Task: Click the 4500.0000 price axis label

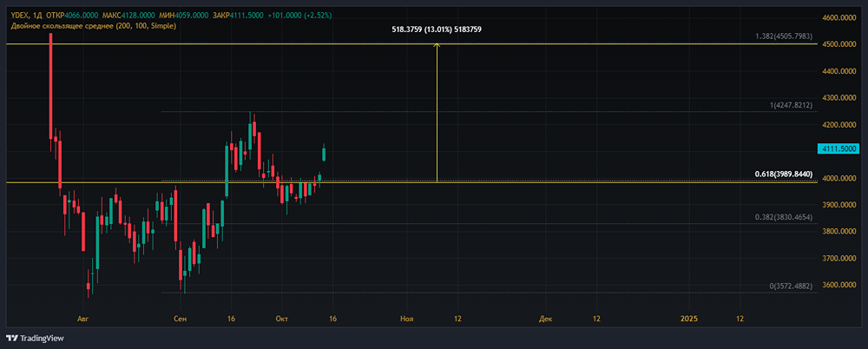Action: click(x=839, y=44)
